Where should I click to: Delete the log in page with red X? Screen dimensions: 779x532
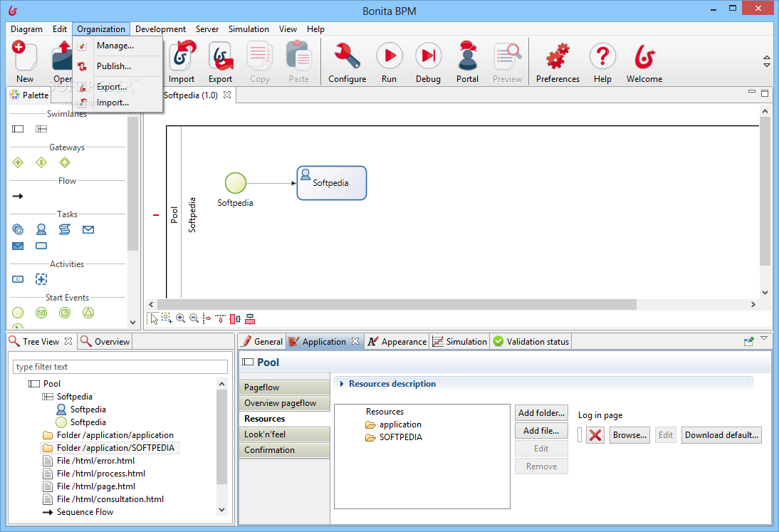click(x=595, y=435)
